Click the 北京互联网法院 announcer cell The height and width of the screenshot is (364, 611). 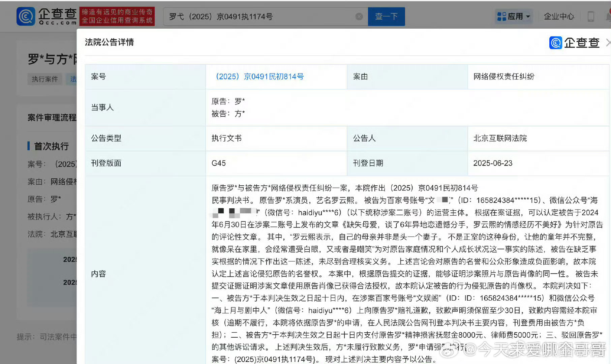coord(500,138)
